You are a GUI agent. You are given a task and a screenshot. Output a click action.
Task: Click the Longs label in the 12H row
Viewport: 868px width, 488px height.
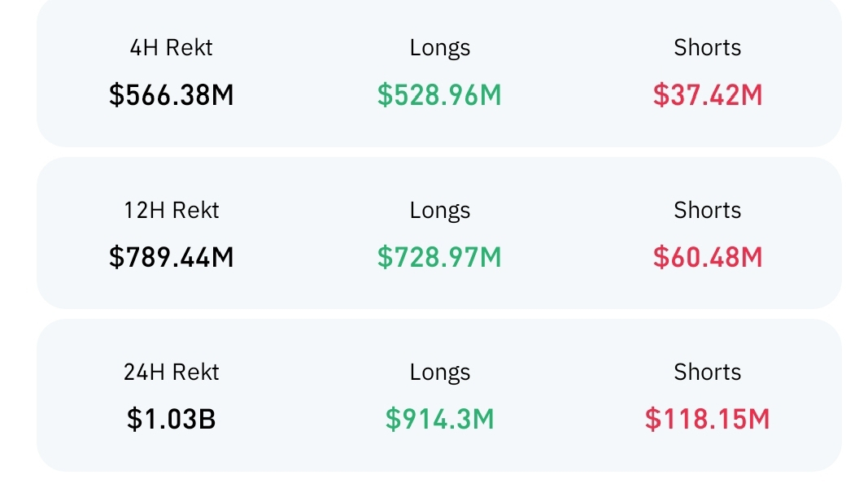point(439,211)
